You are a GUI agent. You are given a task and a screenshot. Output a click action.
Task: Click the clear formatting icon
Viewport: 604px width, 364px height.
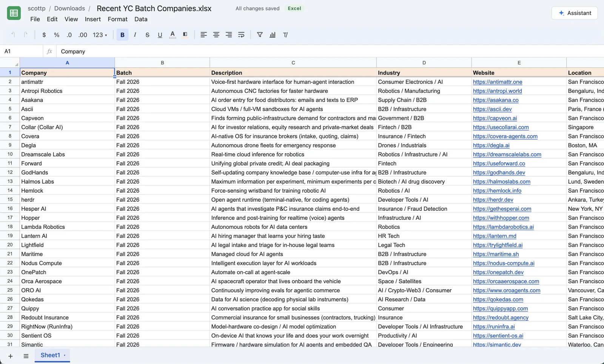285,35
